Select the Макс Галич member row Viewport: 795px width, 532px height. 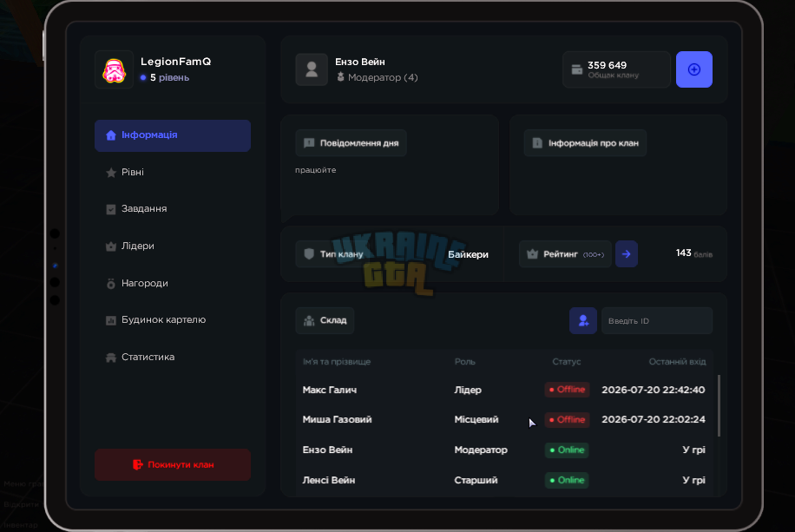tap(504, 390)
